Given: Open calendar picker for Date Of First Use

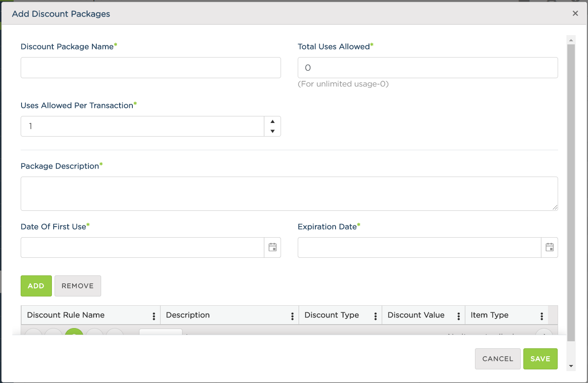Looking at the screenshot, I should click(x=272, y=247).
